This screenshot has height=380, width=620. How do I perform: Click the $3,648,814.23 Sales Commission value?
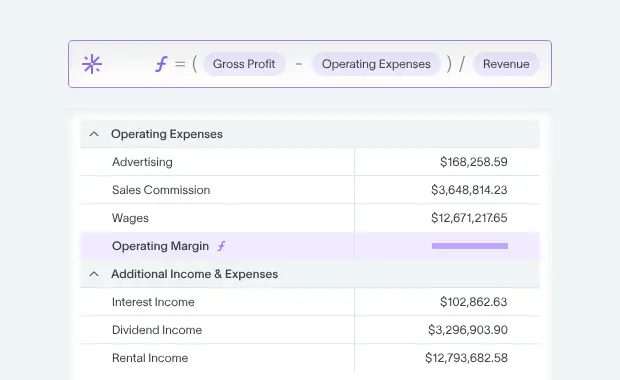click(x=469, y=190)
